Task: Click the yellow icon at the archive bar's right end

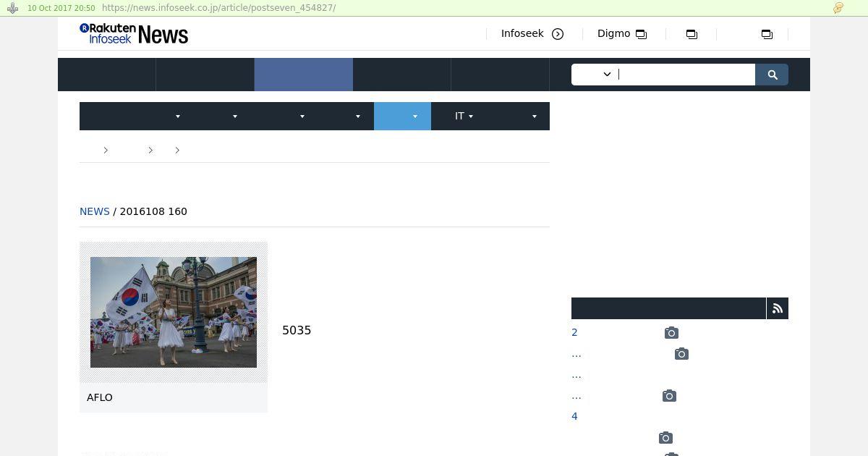Action: tap(838, 8)
